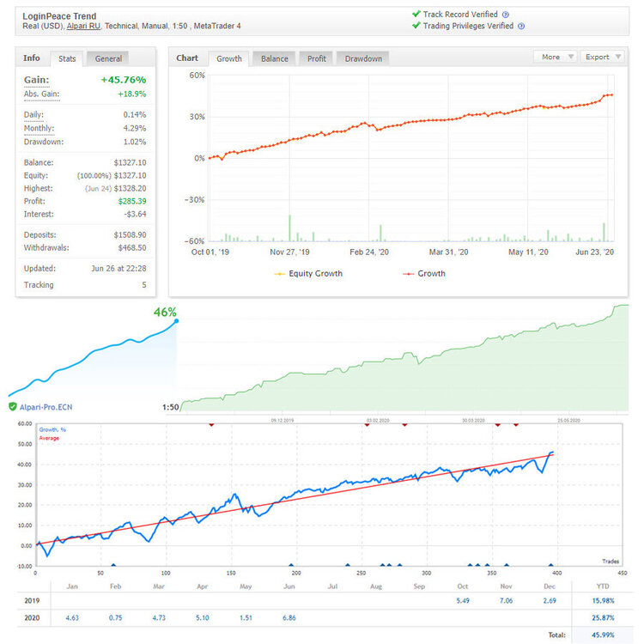Click the Trading Privileges Verified green checkmark
The image size is (644, 644).
coord(416,26)
